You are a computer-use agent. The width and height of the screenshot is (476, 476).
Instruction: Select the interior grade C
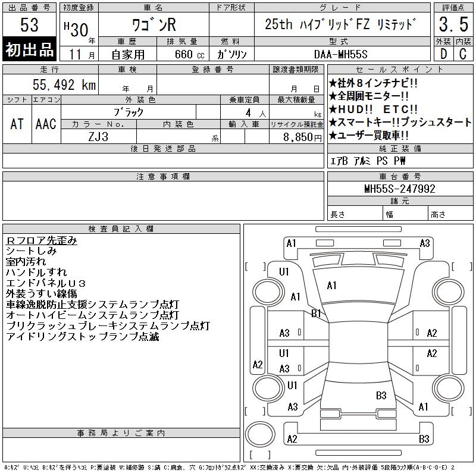coord(463,54)
